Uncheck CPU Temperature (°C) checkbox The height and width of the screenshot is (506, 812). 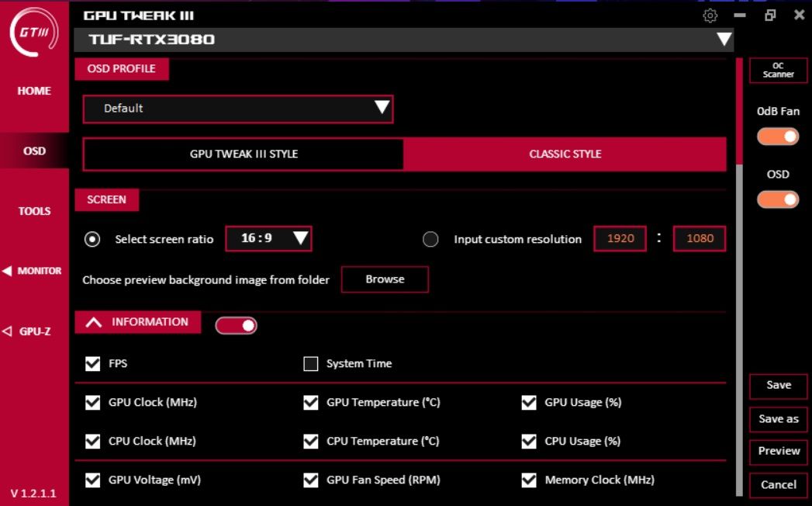click(x=311, y=441)
